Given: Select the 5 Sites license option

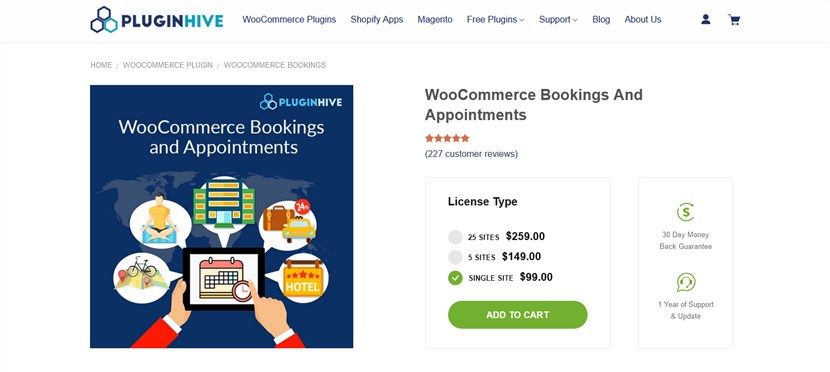Looking at the screenshot, I should 455,257.
